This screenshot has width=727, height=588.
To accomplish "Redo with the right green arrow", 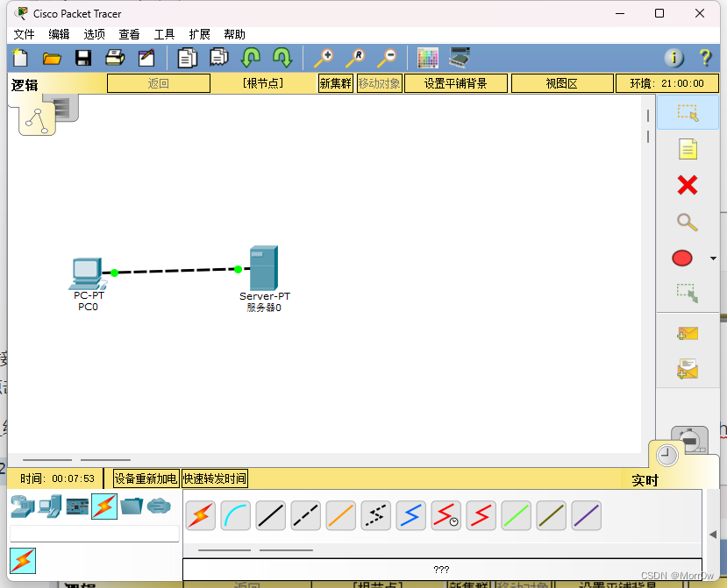I will click(x=282, y=58).
